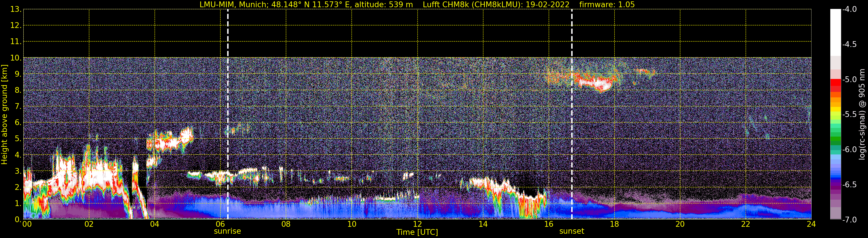868x238 pixels.
Task: Click the time axis tick label '24'
Action: (811, 224)
